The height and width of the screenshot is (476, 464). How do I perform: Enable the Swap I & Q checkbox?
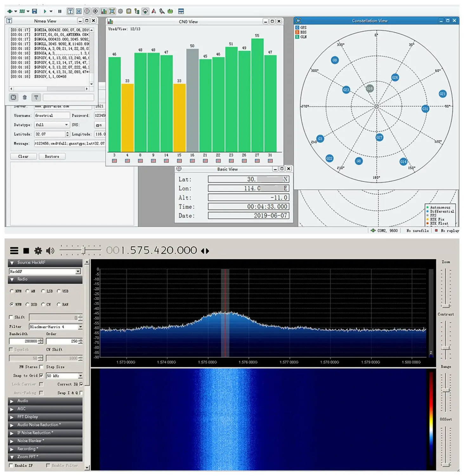pyautogui.click(x=81, y=393)
